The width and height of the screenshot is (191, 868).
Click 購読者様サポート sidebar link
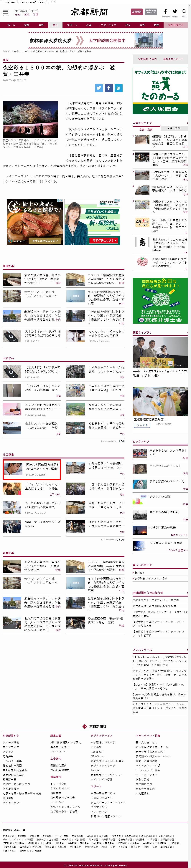click(x=173, y=59)
